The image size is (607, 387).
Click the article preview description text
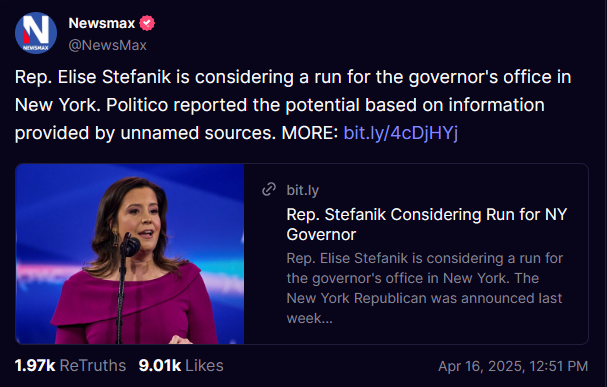click(x=425, y=288)
